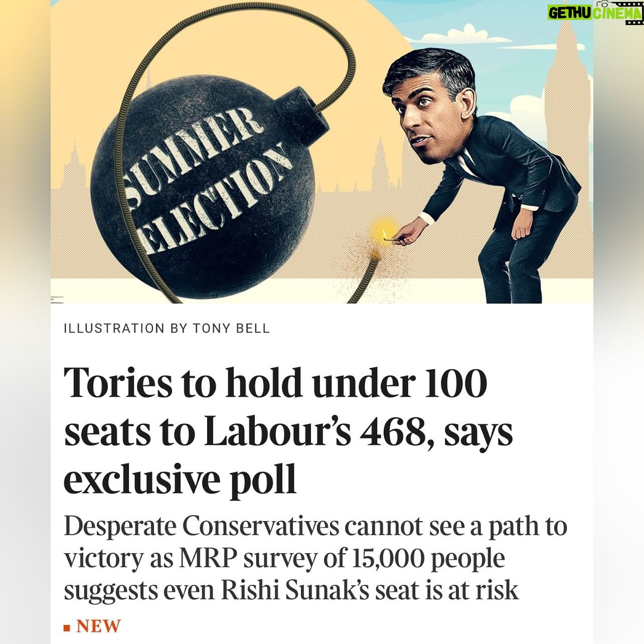Click the lit match flame
The height and width of the screenshot is (644, 644).
(385, 233)
